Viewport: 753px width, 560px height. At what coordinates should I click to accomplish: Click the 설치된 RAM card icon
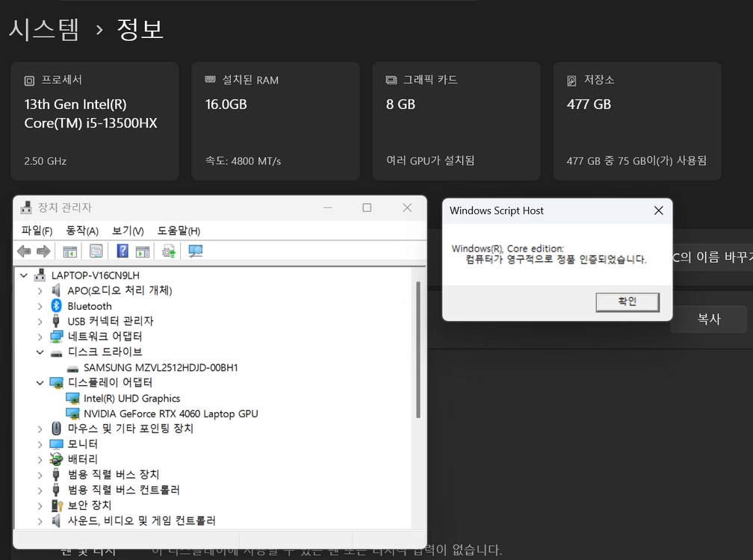point(210,79)
